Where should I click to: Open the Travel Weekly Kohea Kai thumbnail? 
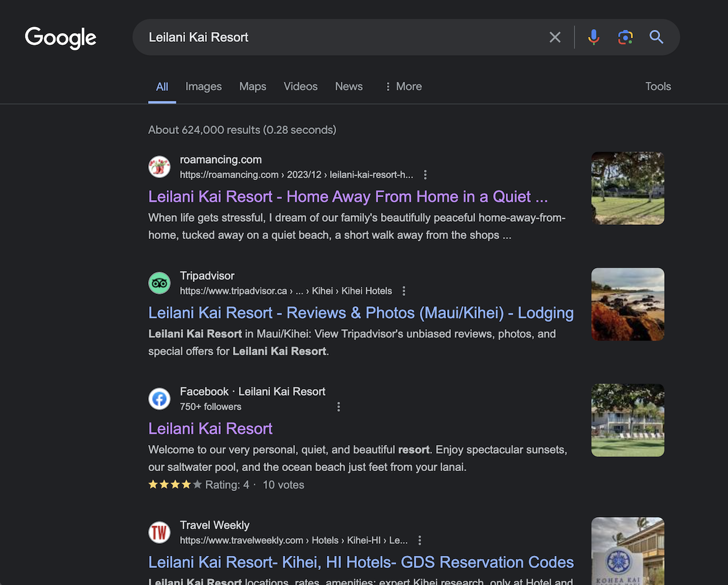(628, 551)
